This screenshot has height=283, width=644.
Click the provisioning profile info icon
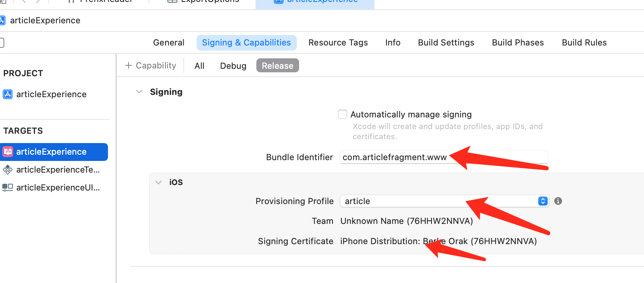[558, 201]
